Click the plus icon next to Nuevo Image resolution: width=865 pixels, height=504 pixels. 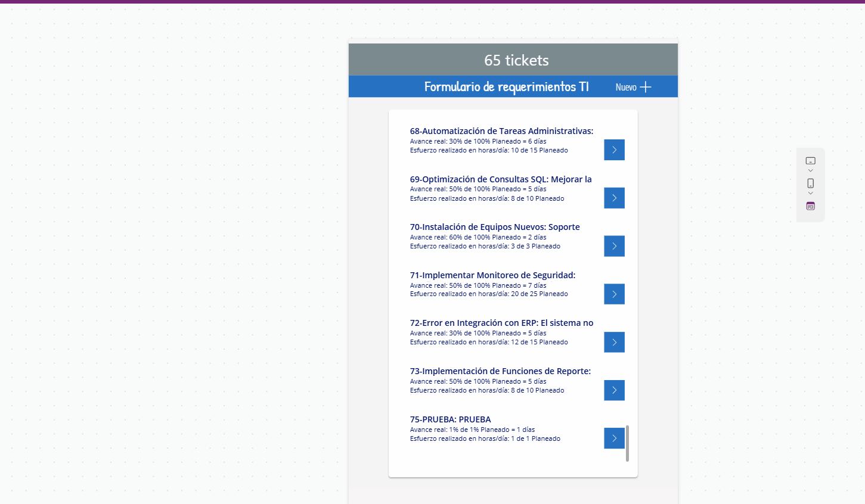click(x=646, y=86)
